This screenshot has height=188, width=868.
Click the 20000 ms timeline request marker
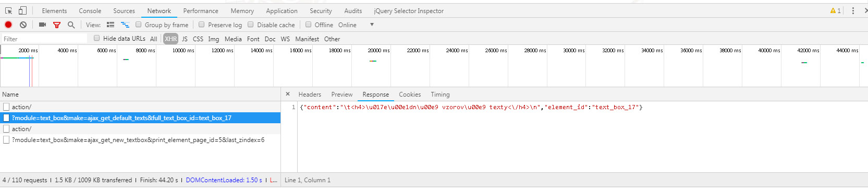[373, 61]
